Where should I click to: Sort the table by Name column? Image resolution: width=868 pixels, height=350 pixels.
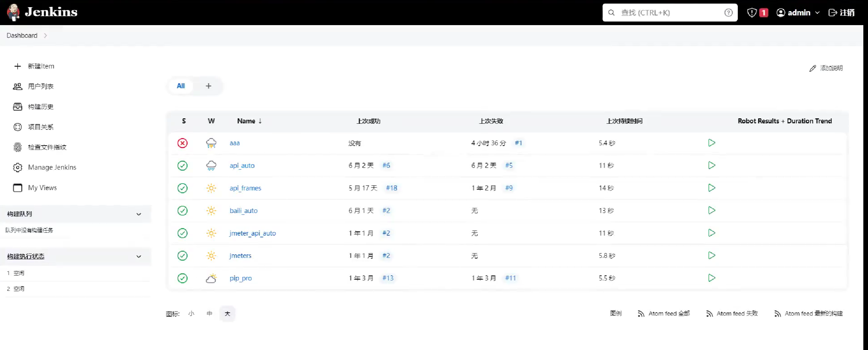pyautogui.click(x=249, y=121)
